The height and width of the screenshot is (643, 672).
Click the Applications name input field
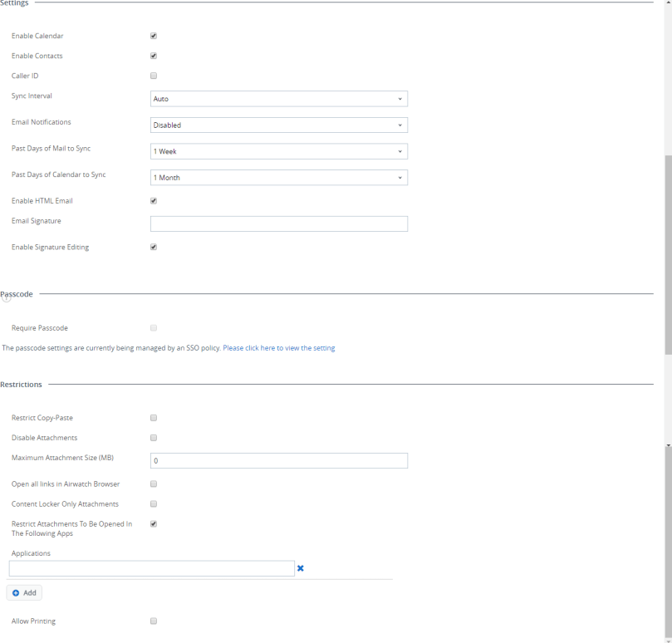[151, 568]
